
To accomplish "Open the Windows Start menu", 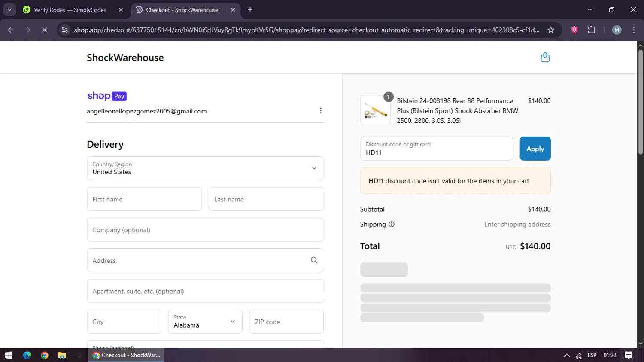I will point(9,355).
